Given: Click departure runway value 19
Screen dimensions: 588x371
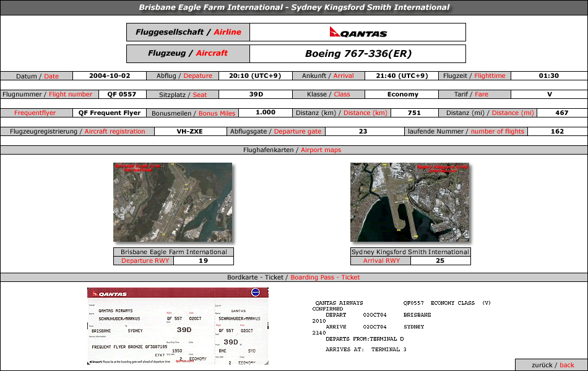Looking at the screenshot, I should click(203, 260).
